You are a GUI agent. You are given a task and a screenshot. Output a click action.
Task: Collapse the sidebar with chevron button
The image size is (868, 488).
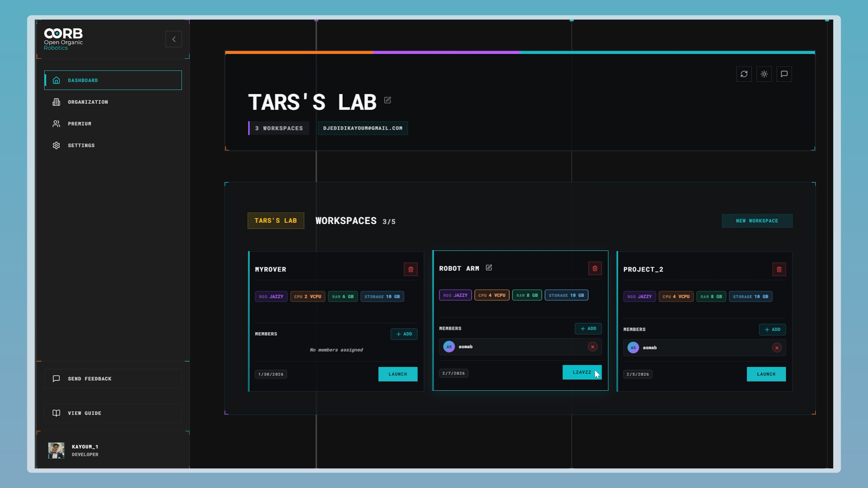click(174, 39)
